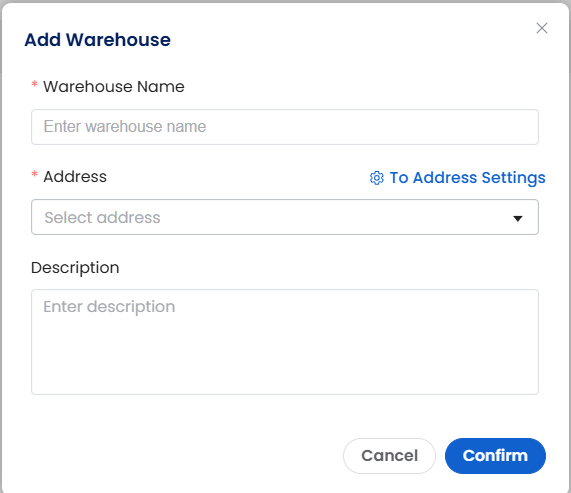Cancel adding the warehouse
This screenshot has width=571, height=493.
pos(389,456)
